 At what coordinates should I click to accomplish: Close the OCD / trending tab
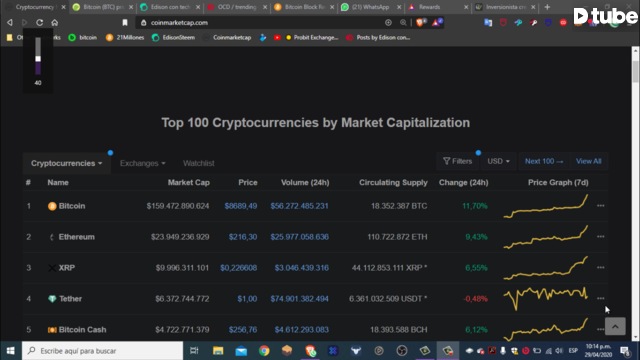(265, 7)
